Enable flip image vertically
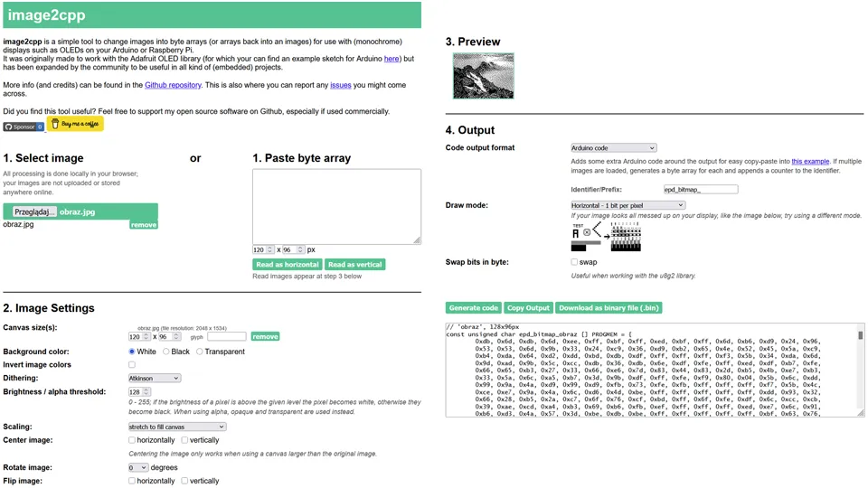 184,481
